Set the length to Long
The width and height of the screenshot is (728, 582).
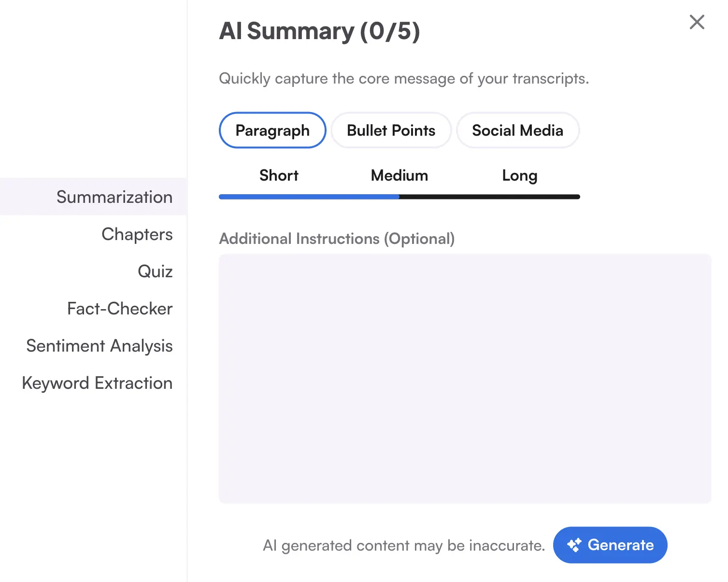519,175
